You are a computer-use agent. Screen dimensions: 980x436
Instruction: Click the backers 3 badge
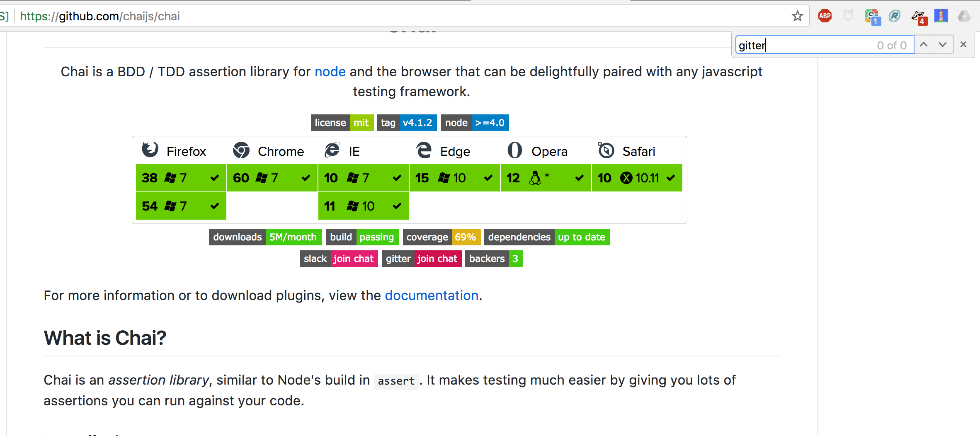click(494, 259)
